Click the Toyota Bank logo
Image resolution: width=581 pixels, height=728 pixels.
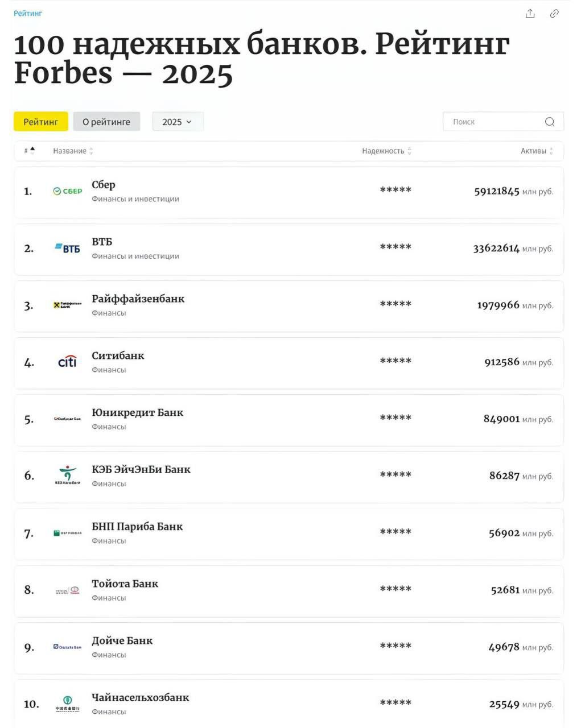pyautogui.click(x=68, y=590)
